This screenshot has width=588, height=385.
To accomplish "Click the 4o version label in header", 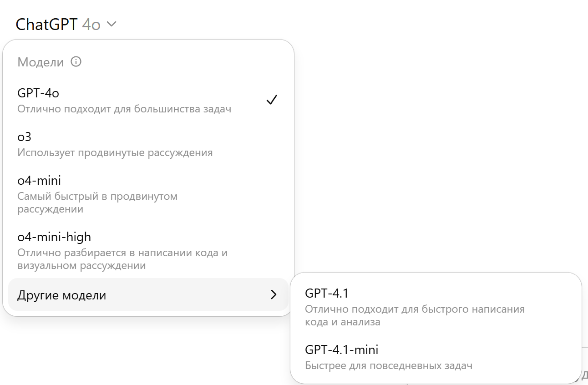I will pos(91,25).
